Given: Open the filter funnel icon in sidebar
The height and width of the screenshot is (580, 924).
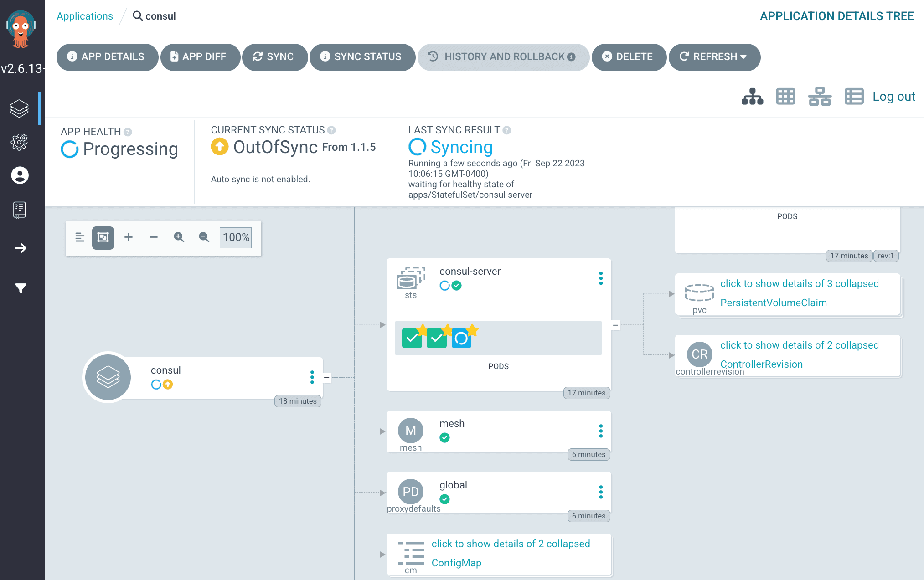Looking at the screenshot, I should (x=20, y=288).
